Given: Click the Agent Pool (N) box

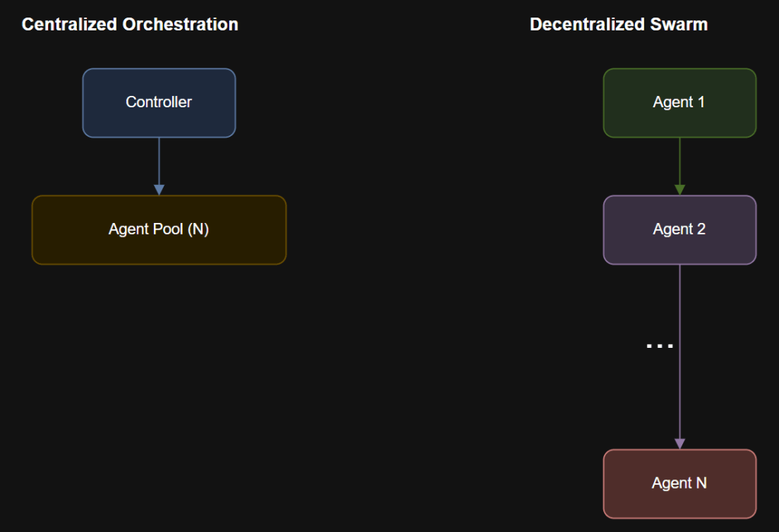Looking at the screenshot, I should click(x=158, y=230).
